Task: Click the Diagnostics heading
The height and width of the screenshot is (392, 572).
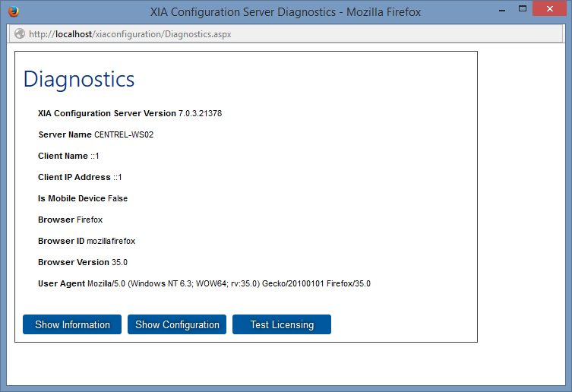Action: coord(79,79)
